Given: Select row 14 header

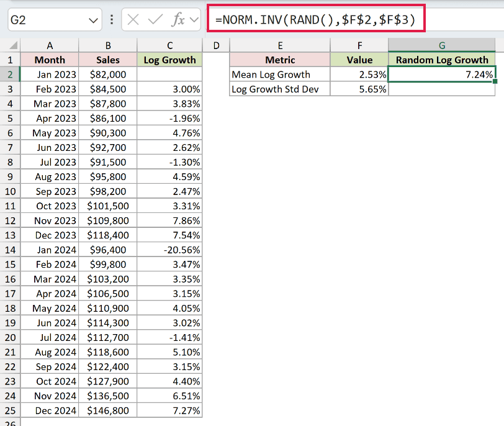Looking at the screenshot, I should tap(10, 250).
